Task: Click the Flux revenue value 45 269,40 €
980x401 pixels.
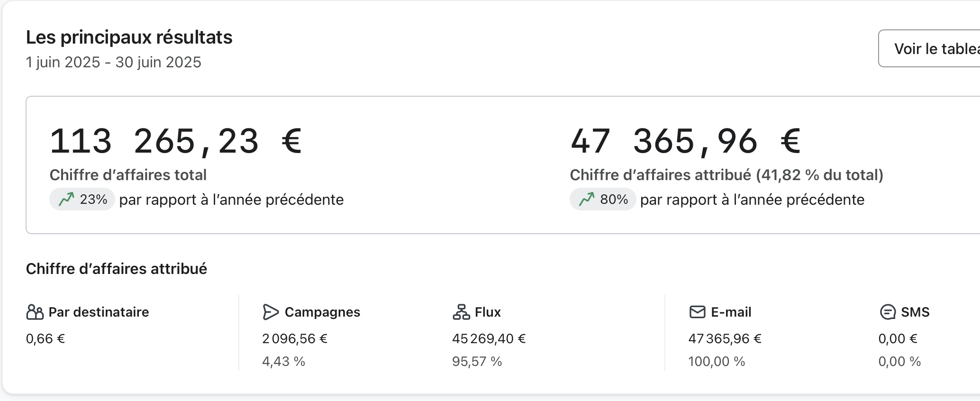Action: click(x=489, y=338)
